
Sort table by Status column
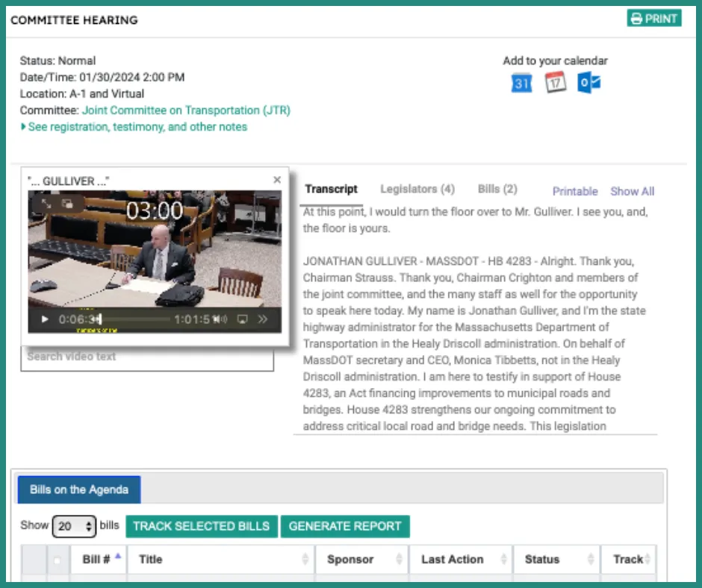[556, 560]
